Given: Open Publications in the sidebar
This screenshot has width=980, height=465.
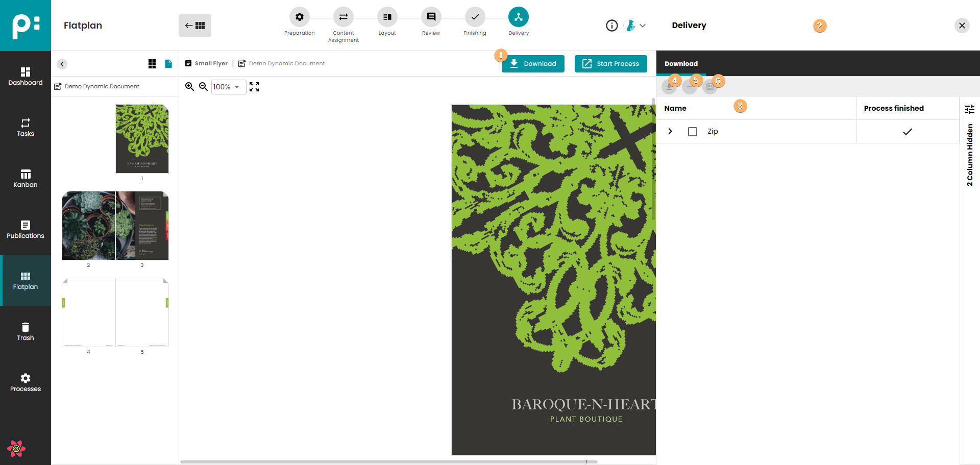Looking at the screenshot, I should tap(26, 230).
